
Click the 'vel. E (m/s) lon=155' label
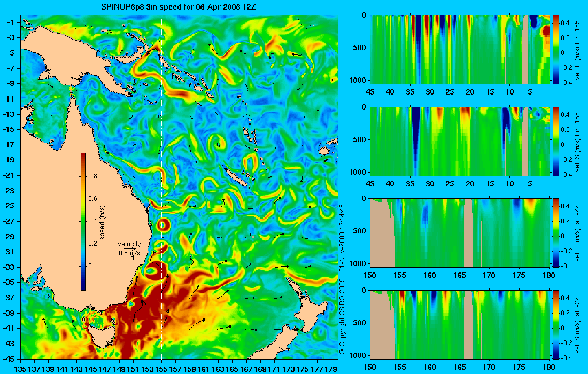[x=577, y=50]
